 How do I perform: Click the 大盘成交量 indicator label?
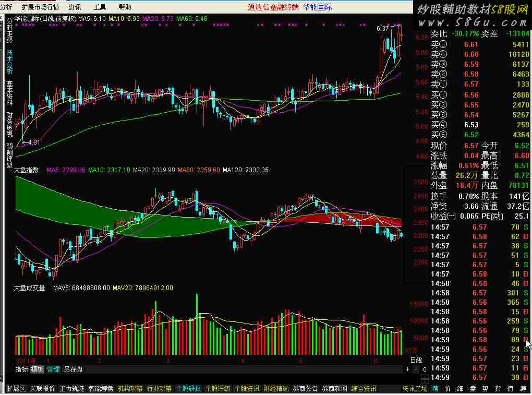point(29,288)
